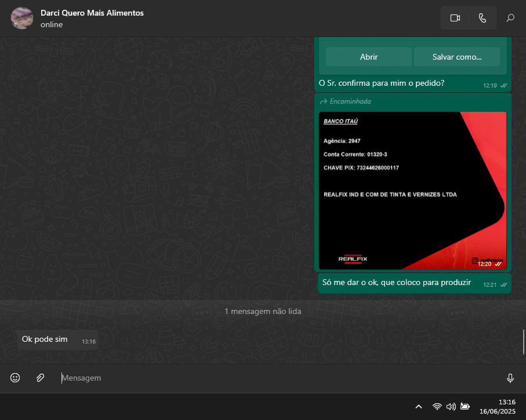Click the Abrir button on attachment

(369, 57)
